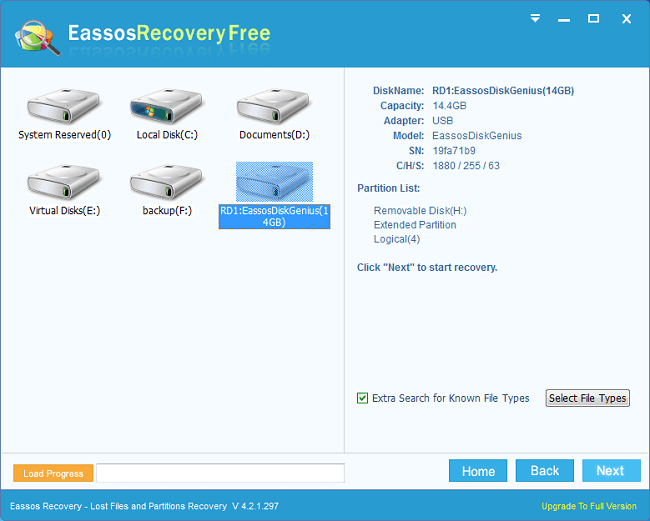
Task: Click Next to start recovery
Action: click(611, 471)
